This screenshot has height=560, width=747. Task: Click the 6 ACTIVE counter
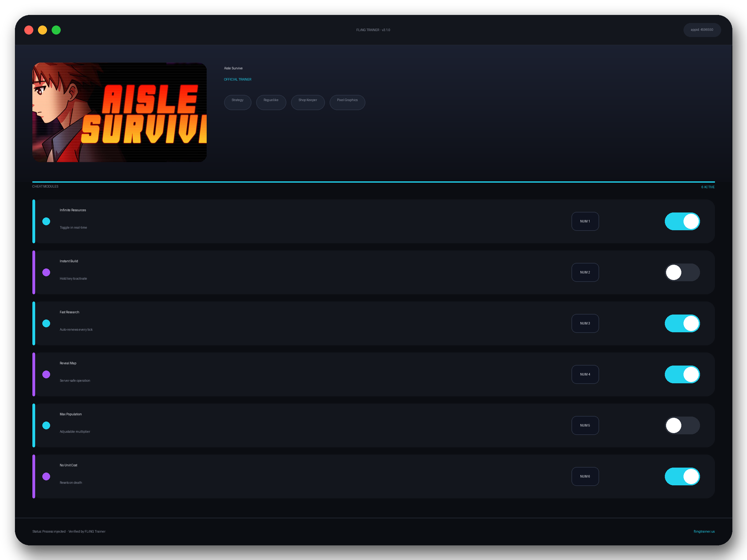[x=707, y=187]
